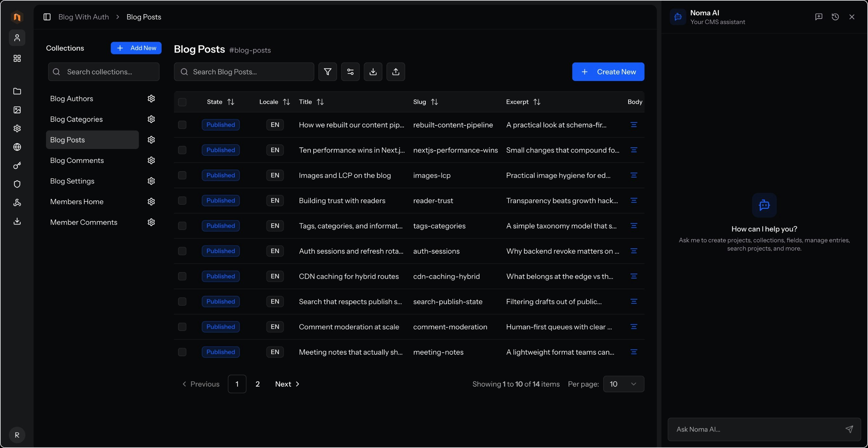Click the upload icon in the table toolbar

coord(396,72)
